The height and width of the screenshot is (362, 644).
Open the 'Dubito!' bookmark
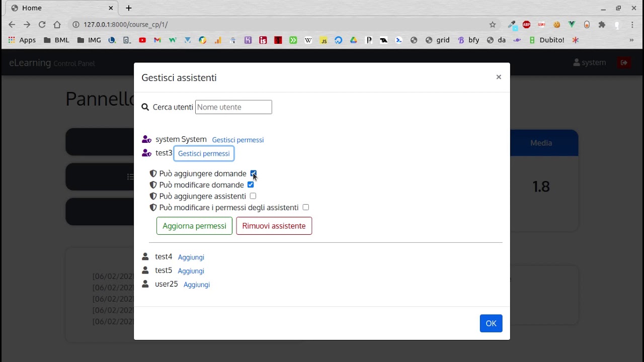546,40
